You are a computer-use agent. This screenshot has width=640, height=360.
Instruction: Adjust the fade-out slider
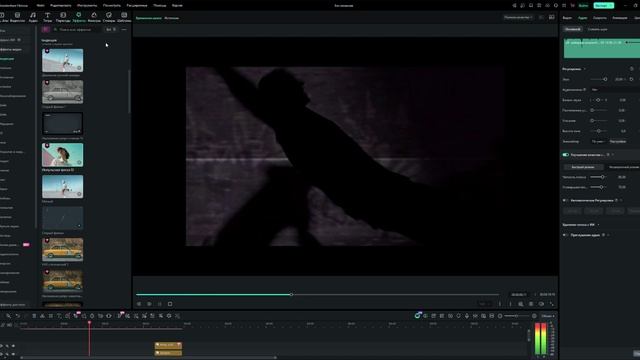tap(598, 121)
